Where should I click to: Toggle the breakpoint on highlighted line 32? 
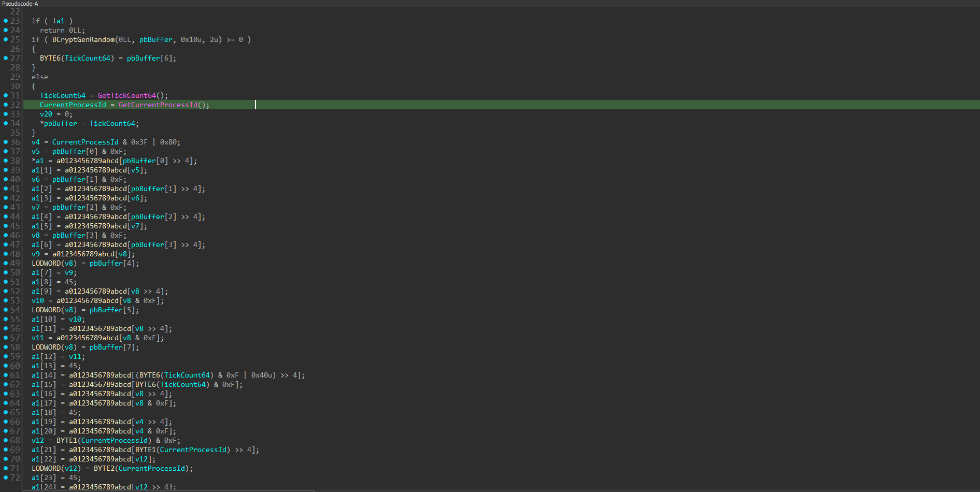(x=6, y=105)
